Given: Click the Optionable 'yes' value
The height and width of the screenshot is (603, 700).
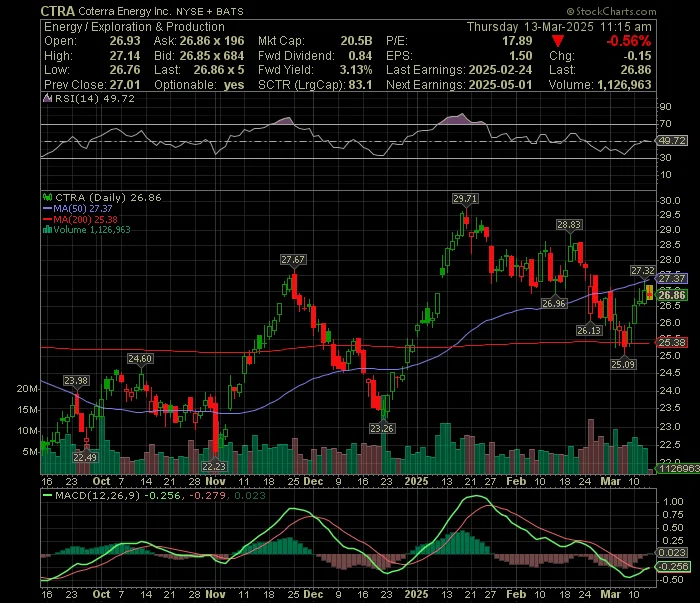Looking at the screenshot, I should [234, 85].
